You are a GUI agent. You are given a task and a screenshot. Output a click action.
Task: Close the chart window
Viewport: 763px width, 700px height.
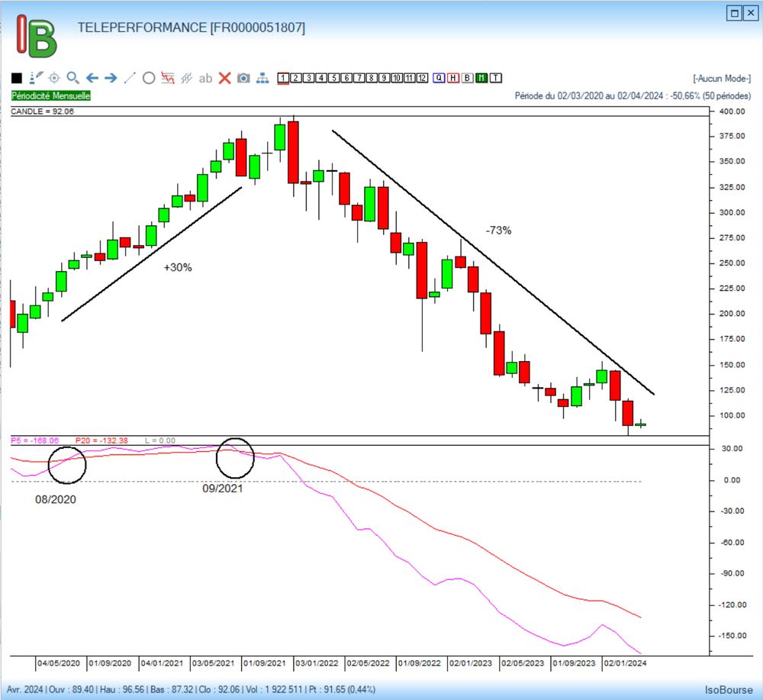click(x=750, y=13)
